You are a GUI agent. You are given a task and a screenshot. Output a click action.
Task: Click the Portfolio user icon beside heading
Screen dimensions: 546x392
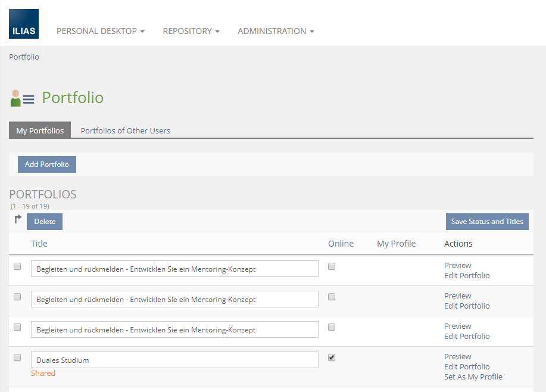point(23,98)
